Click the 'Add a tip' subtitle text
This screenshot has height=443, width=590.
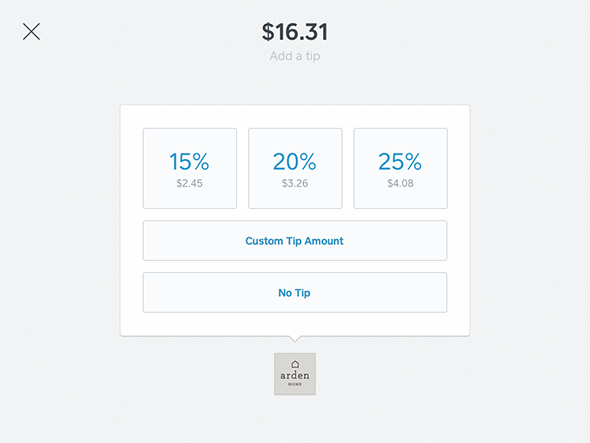point(295,56)
